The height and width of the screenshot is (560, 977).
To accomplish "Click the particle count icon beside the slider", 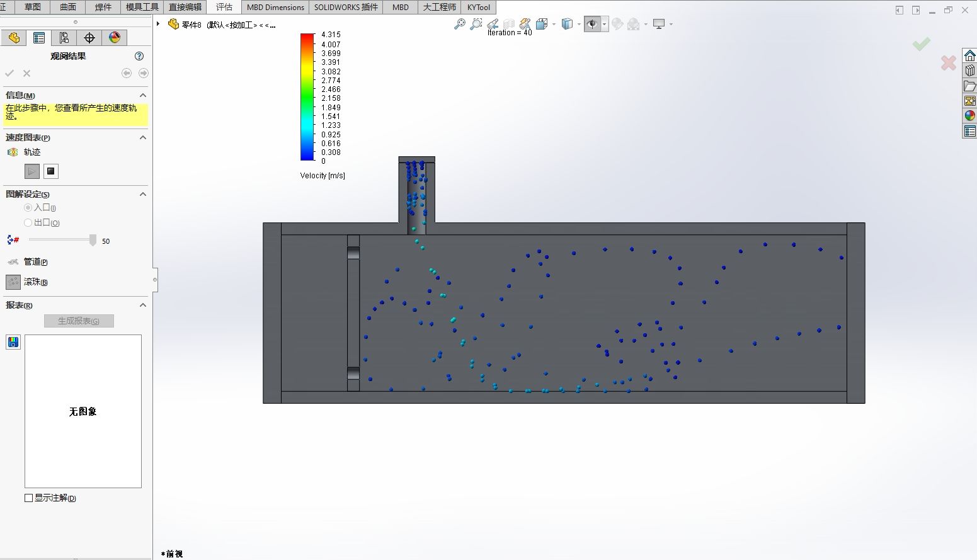I will tap(13, 240).
